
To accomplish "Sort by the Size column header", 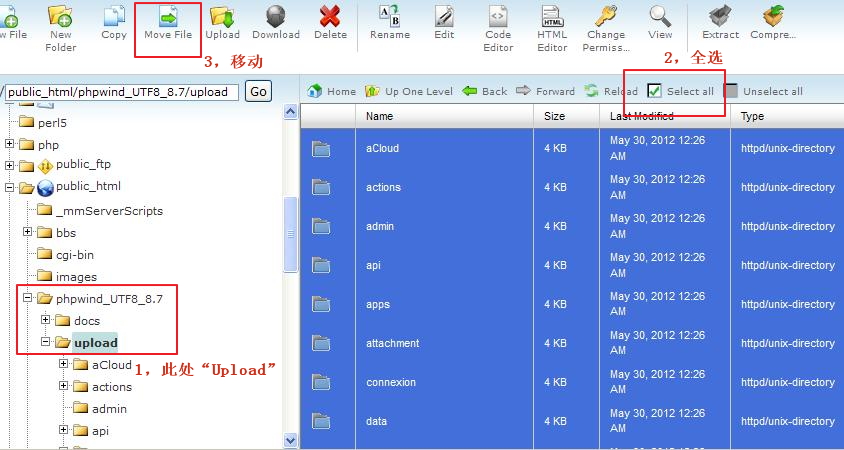I will click(566, 116).
